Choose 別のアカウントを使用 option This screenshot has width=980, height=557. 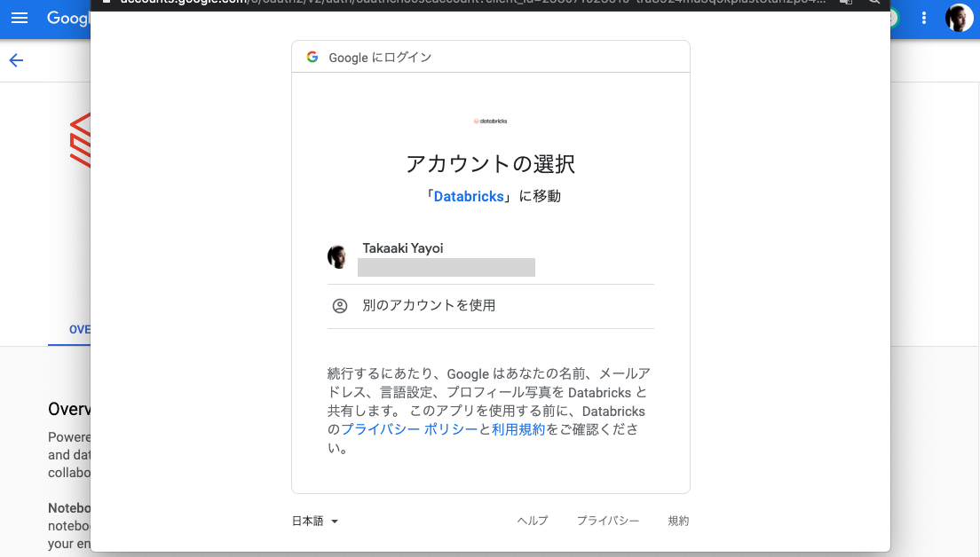coord(491,306)
